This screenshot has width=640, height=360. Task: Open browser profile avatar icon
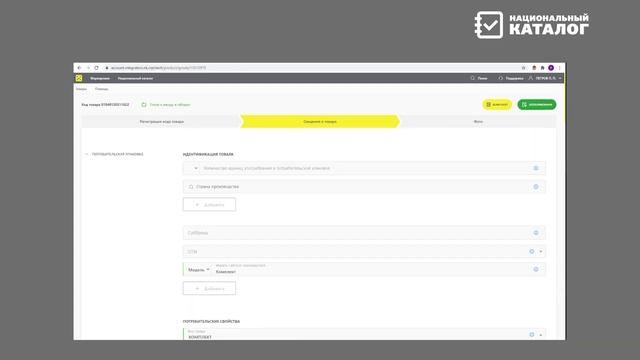[x=551, y=68]
